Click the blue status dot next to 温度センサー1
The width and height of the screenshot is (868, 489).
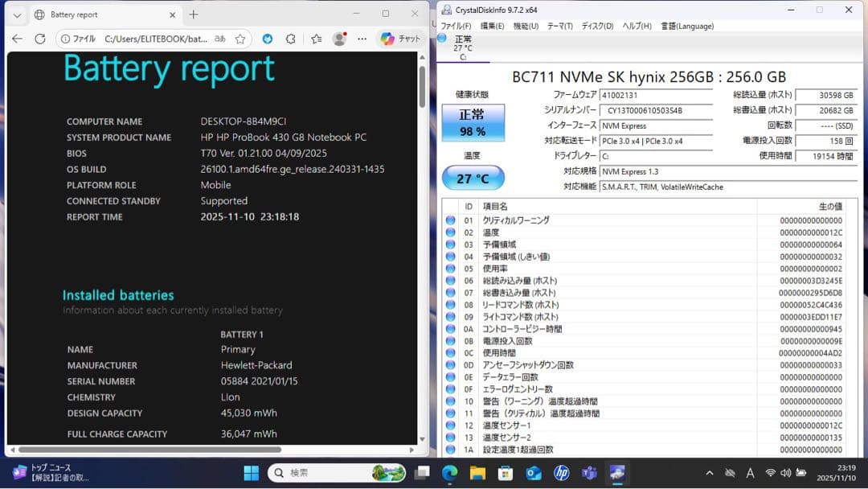450,425
